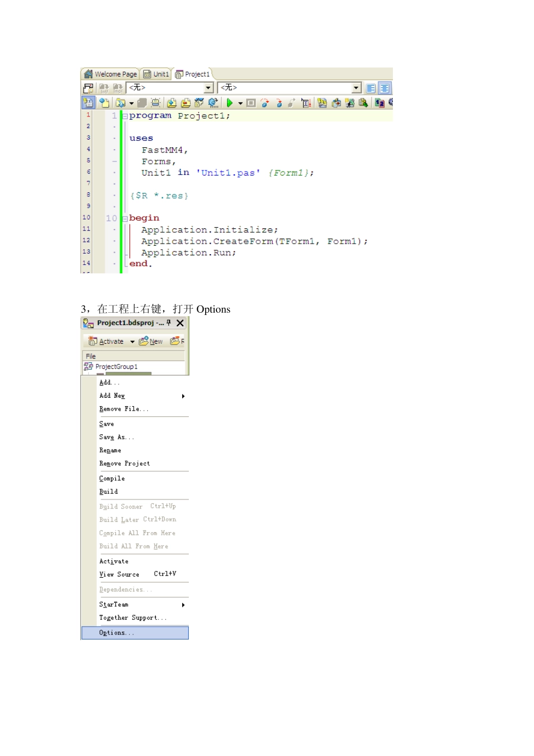Image resolution: width=534 pixels, height=756 pixels.
Task: Expand the 'Add New' submenu arrow
Action: point(183,396)
